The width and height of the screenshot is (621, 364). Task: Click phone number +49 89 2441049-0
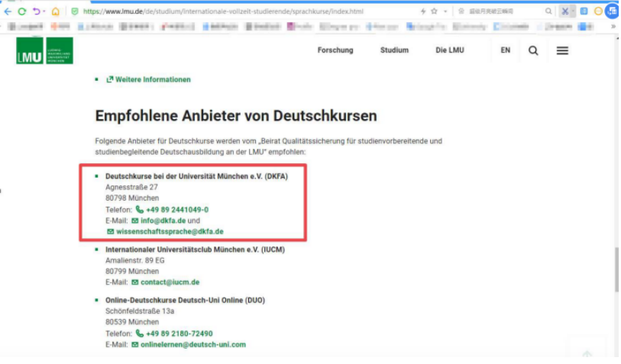(173, 210)
